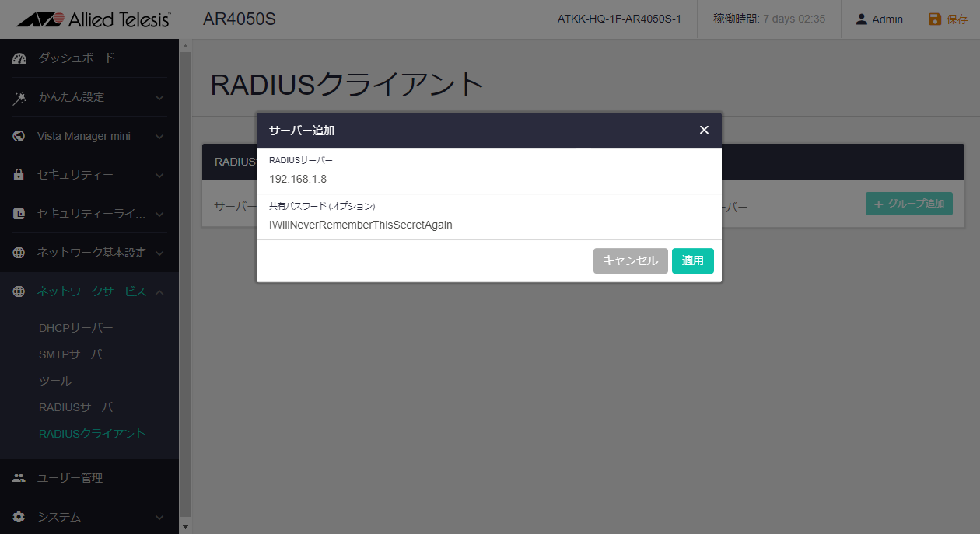Close the server add dialog with X
This screenshot has height=534, width=980.
click(704, 130)
